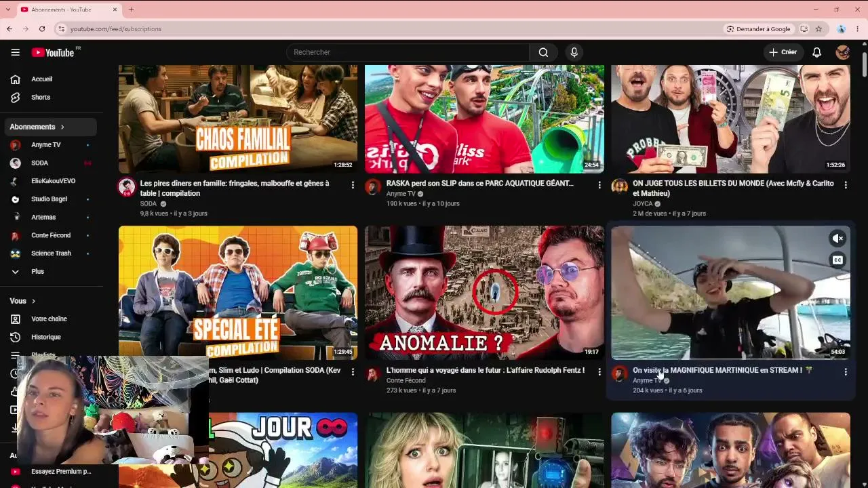
Task: Open the YouTube guide hamburger menu
Action: coord(15,52)
